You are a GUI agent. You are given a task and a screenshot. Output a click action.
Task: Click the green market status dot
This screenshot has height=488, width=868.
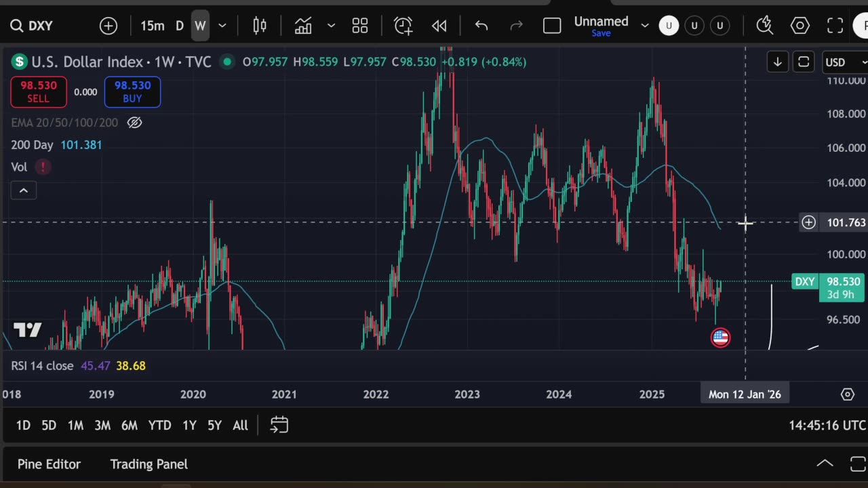click(x=227, y=62)
